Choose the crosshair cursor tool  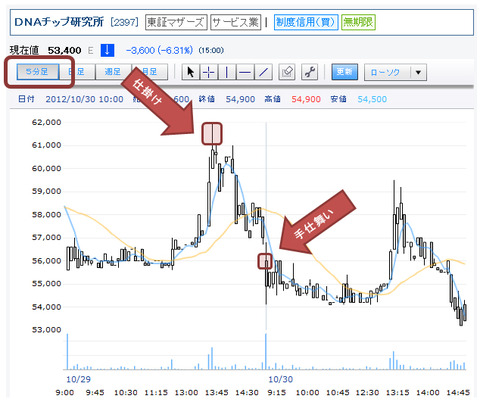click(209, 72)
